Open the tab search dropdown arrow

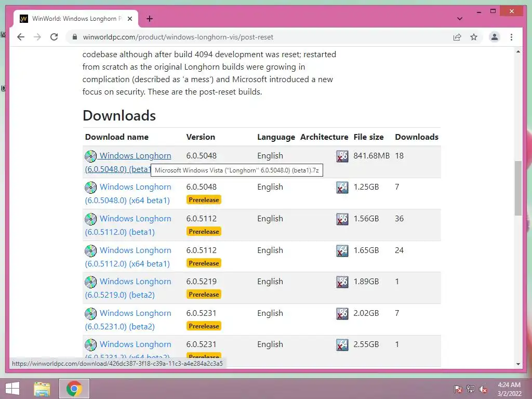point(459,19)
